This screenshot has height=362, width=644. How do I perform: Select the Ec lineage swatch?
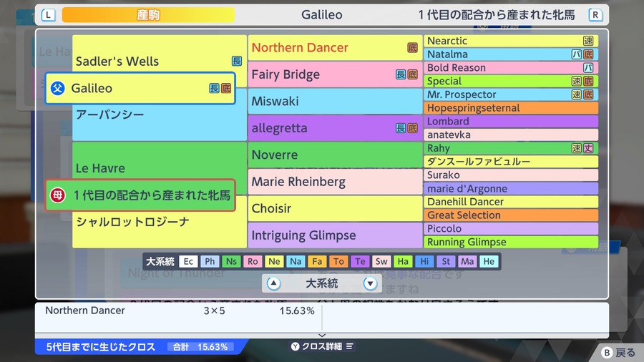[x=188, y=261]
